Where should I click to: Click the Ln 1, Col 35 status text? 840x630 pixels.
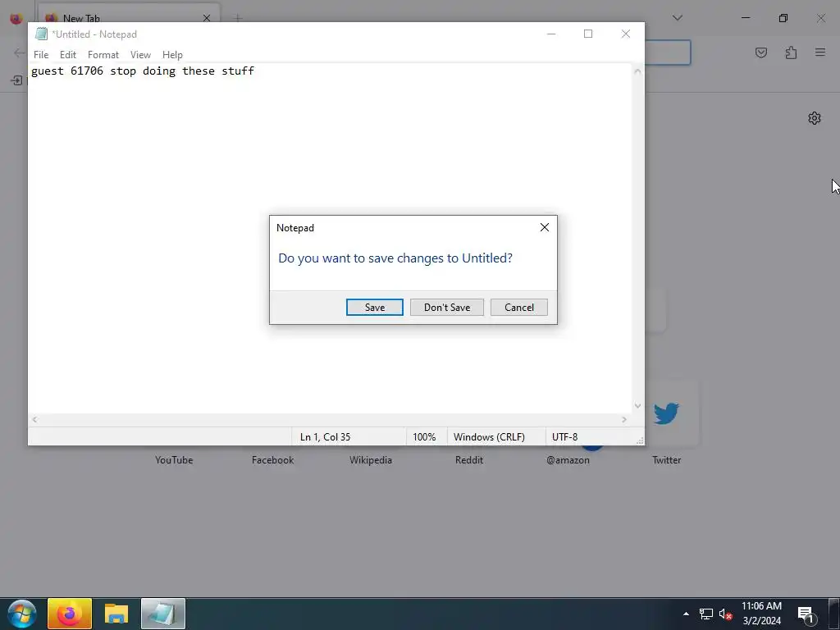click(325, 436)
